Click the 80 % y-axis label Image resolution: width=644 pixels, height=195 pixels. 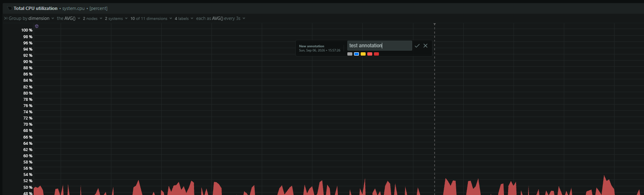tap(28, 93)
